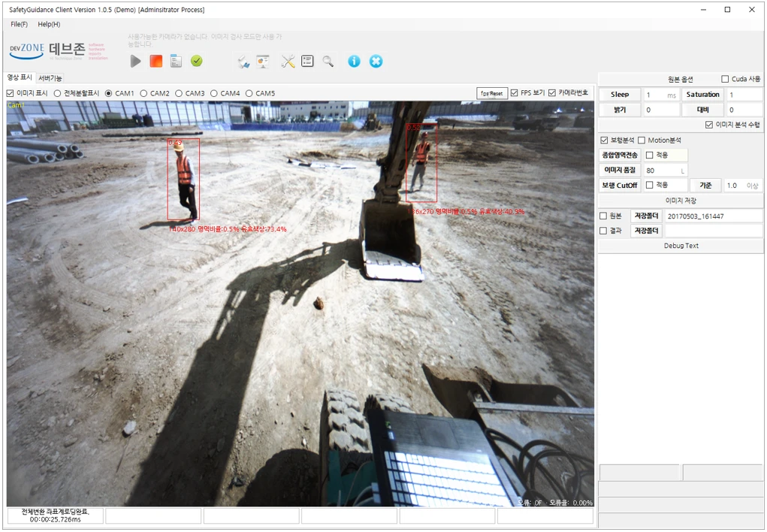Open settings with wrench and screwdriver icon
Screen dimensions: 767x532
(288, 62)
